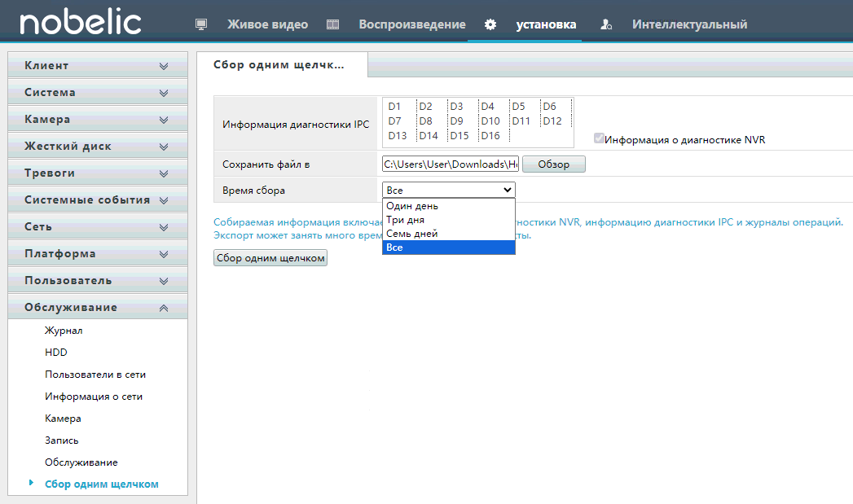This screenshot has height=504, width=853.
Task: Toggle channel D9
Action: pos(456,121)
